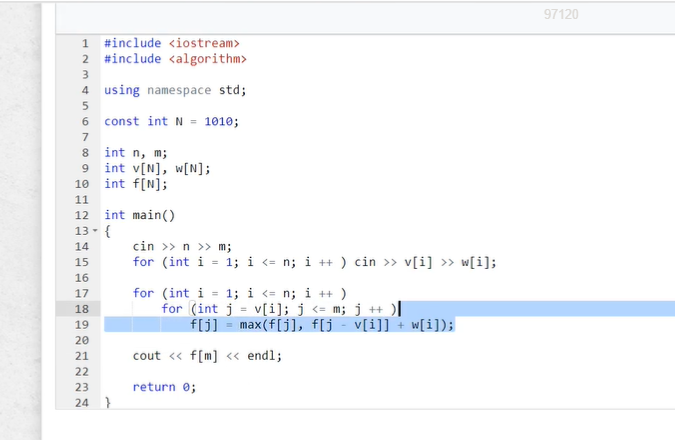The height and width of the screenshot is (440, 675).
Task: Click the text '#include <algorithm>'
Action: 175,59
